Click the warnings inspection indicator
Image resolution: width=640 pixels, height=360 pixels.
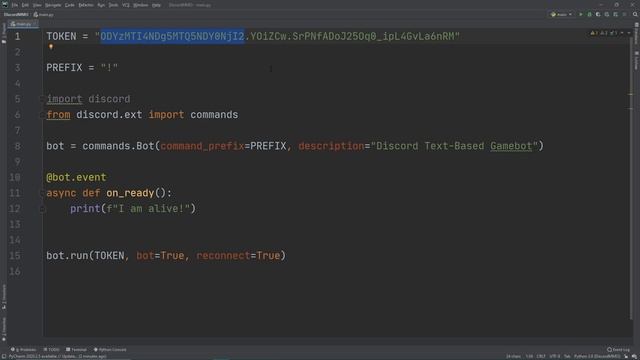[594, 33]
